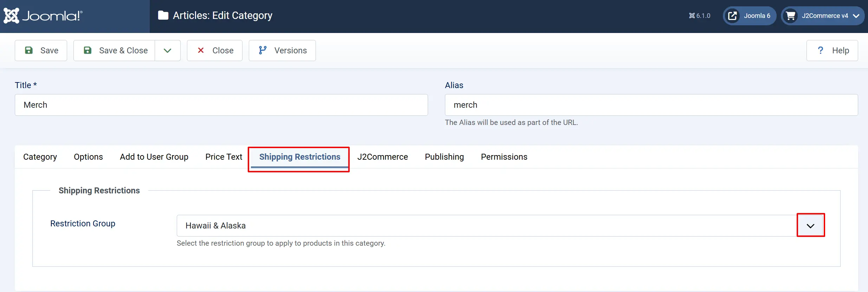The height and width of the screenshot is (292, 868).
Task: Expand the J2Commerce v4 user menu chevron
Action: (856, 16)
